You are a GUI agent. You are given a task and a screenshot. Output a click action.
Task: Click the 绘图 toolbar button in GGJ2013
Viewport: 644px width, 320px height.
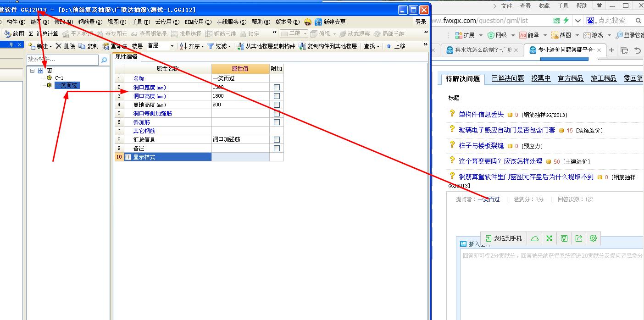point(14,33)
